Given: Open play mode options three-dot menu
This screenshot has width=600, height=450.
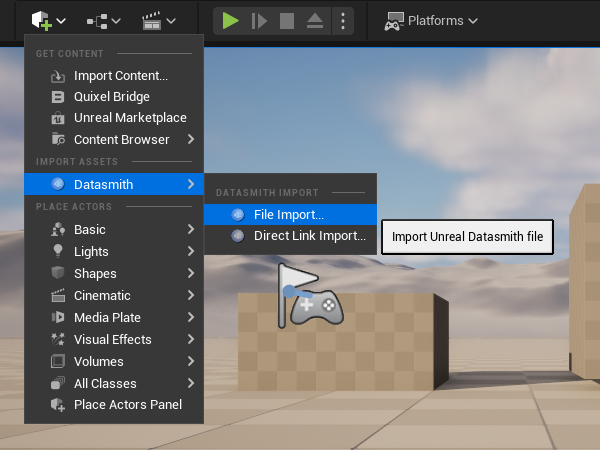Looking at the screenshot, I should click(343, 21).
